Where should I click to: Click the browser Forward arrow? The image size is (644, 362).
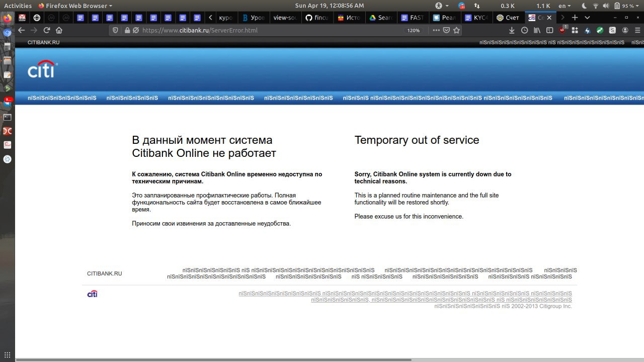34,30
